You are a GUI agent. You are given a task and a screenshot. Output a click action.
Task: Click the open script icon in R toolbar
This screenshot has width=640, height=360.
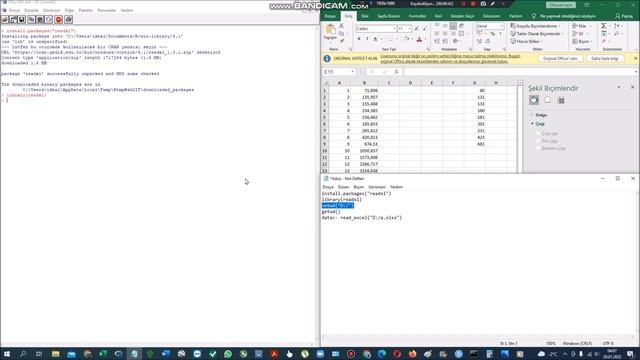click(x=5, y=20)
